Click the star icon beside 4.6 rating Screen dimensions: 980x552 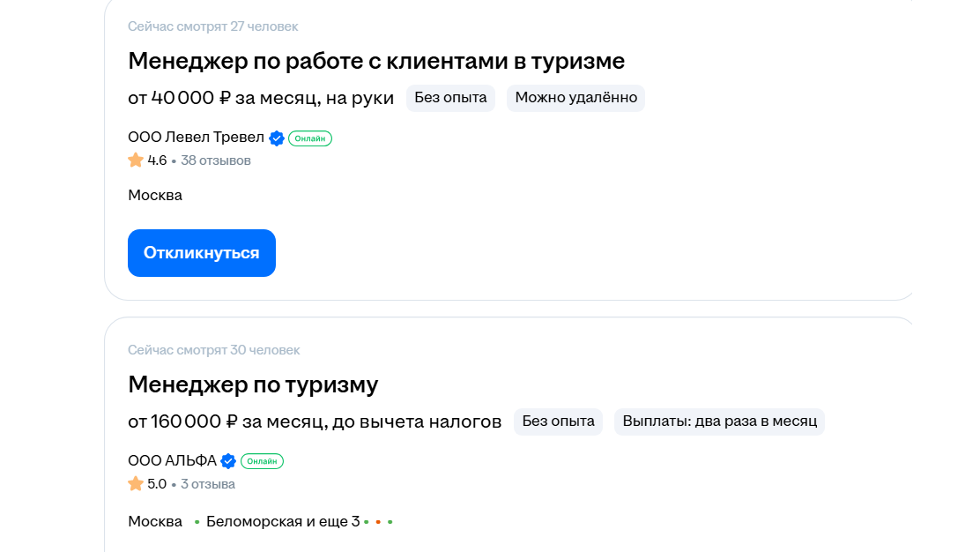[x=136, y=160]
